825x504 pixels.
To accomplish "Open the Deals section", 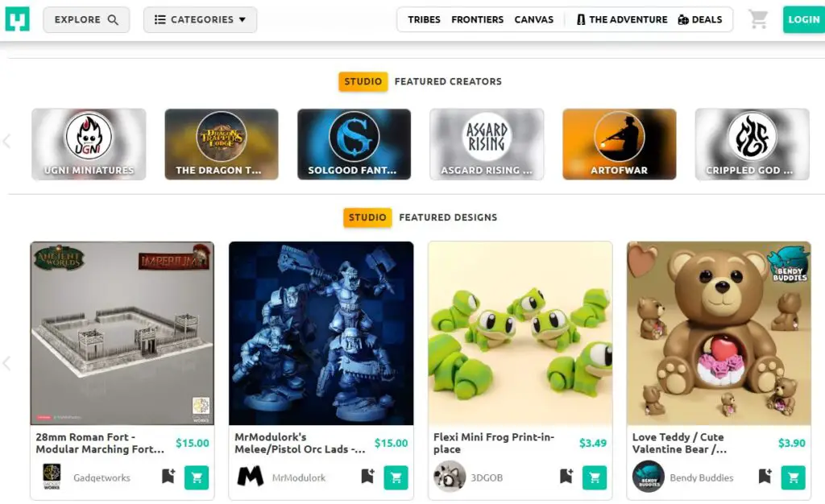I will (x=700, y=19).
